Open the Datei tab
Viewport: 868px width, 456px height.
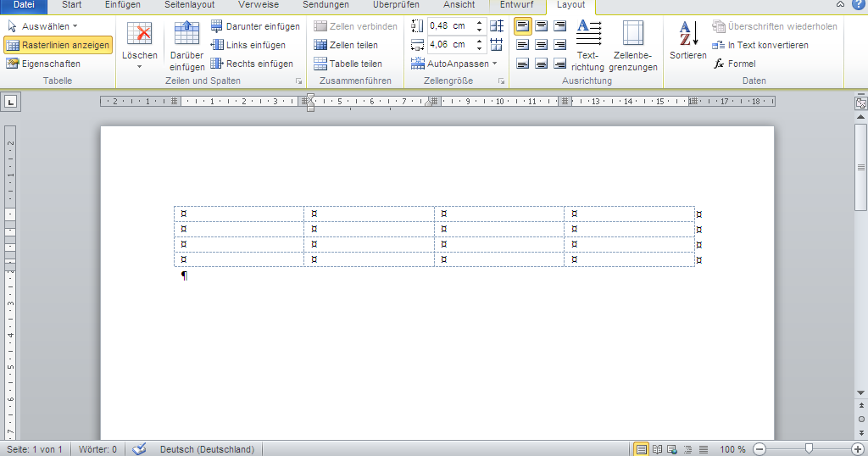(24, 6)
